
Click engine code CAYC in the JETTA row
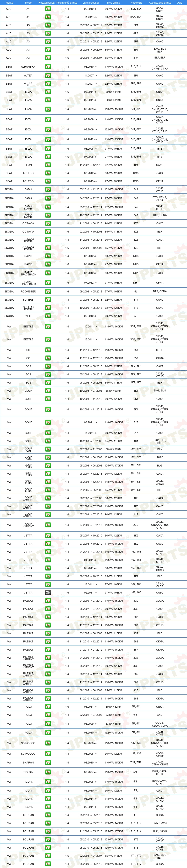click(x=160, y=593)
